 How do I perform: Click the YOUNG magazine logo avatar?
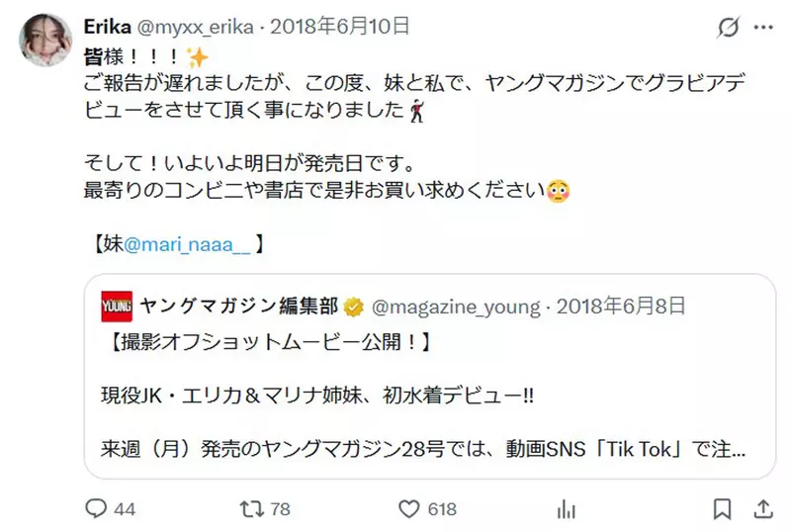pos(117,308)
